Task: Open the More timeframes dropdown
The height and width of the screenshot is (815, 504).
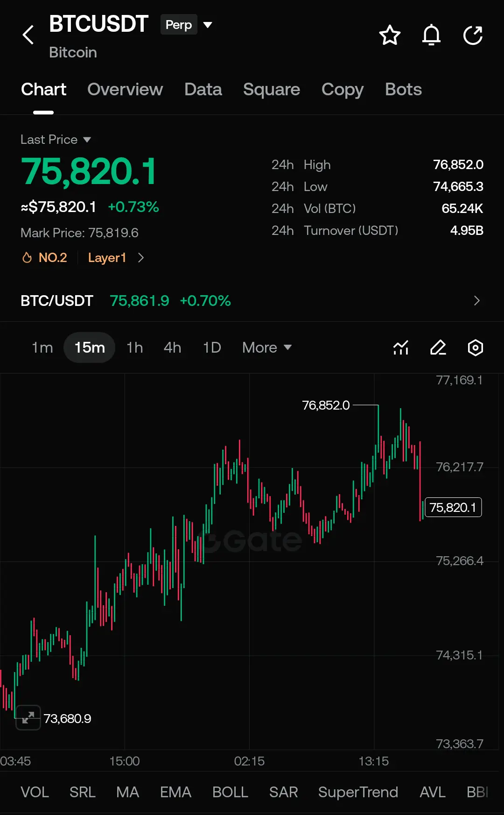Action: [x=267, y=347]
